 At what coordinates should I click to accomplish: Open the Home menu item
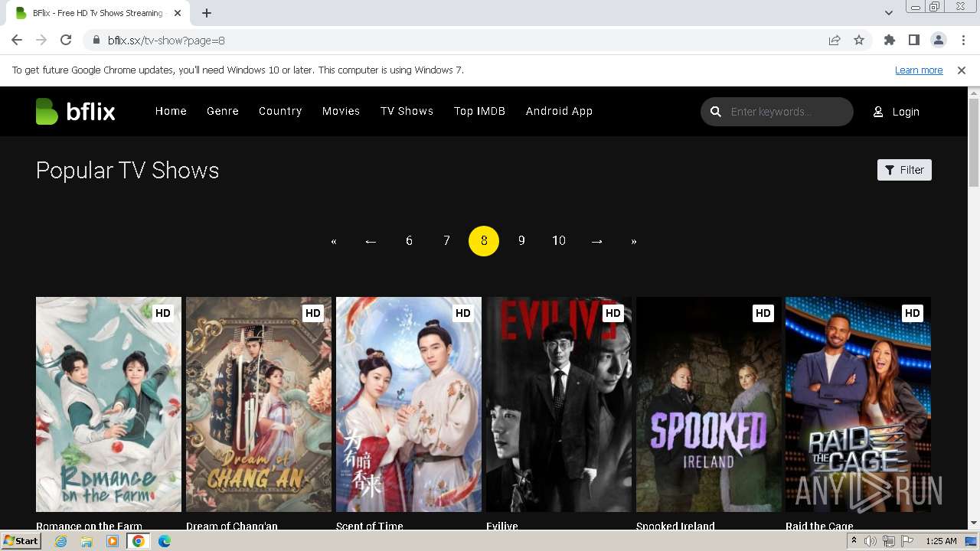(x=171, y=111)
